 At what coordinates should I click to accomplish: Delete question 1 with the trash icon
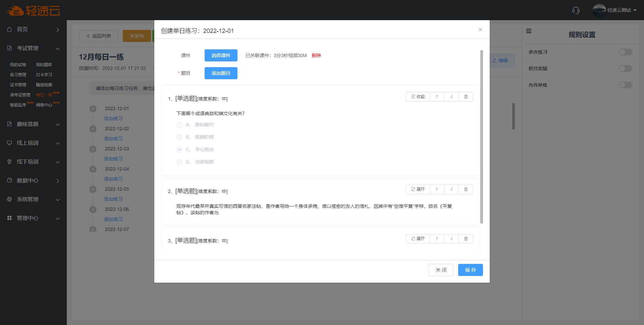click(x=466, y=97)
